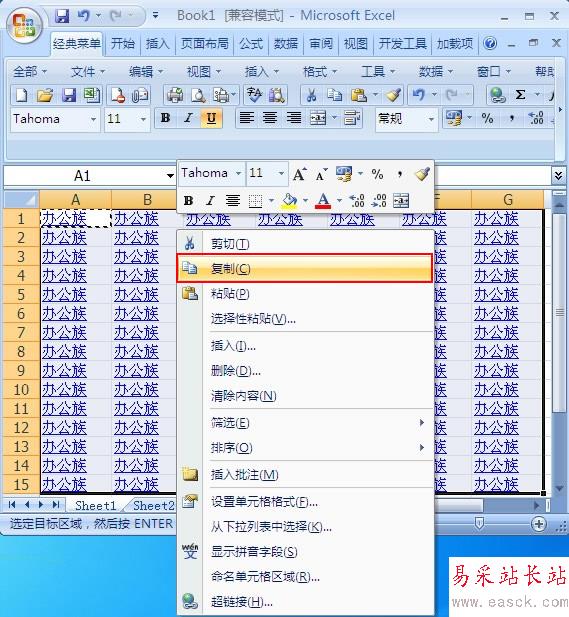
Task: Open 筛选(E) submenu in context menu
Action: 305,423
